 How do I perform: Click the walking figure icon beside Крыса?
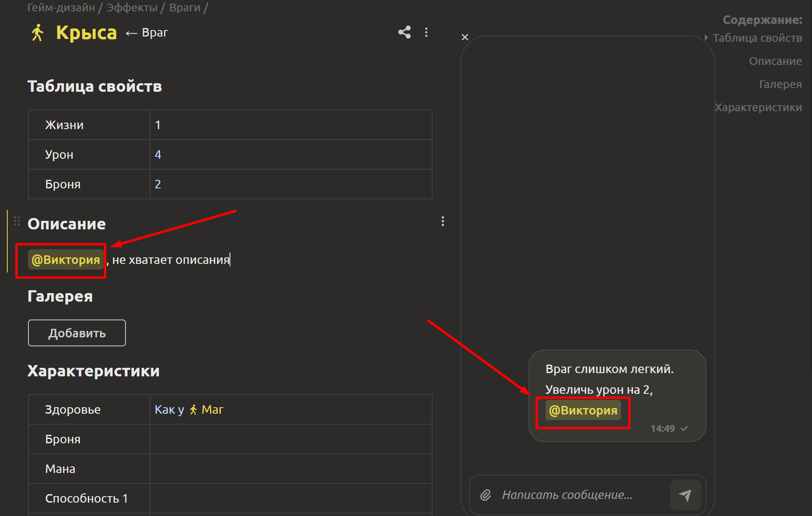point(37,32)
